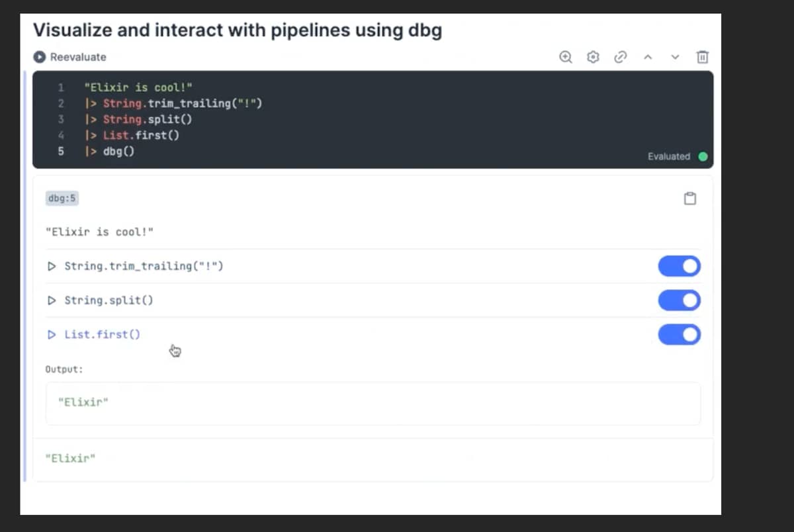Disable the String.trim_trailing pipeline step toggle
The width and height of the screenshot is (794, 532).
click(679, 266)
